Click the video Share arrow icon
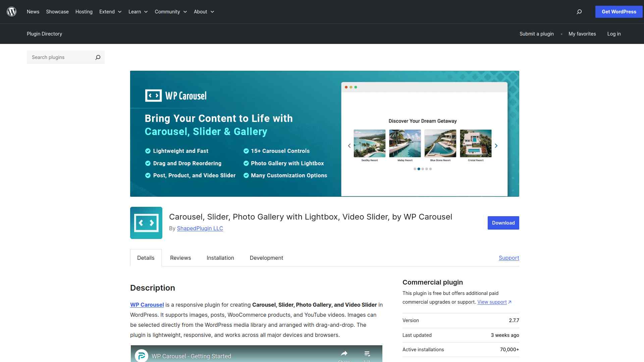This screenshot has width=644, height=362. (344, 354)
